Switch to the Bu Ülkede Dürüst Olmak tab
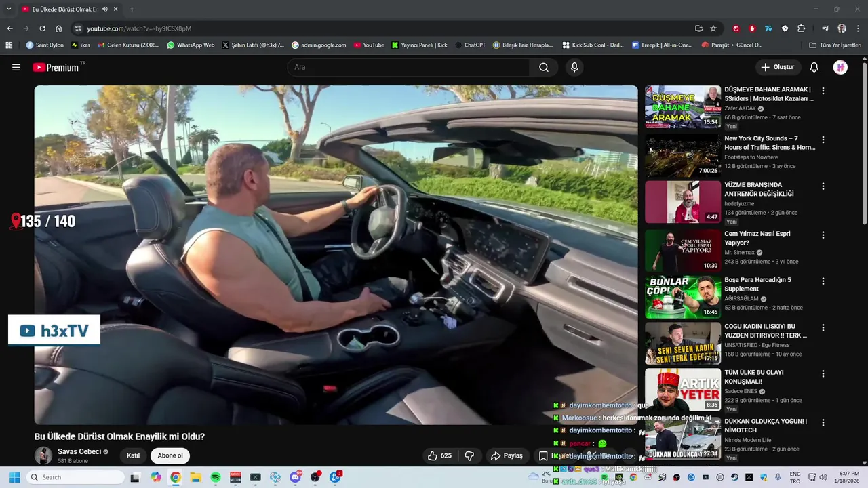This screenshot has width=868, height=488. pos(64,9)
